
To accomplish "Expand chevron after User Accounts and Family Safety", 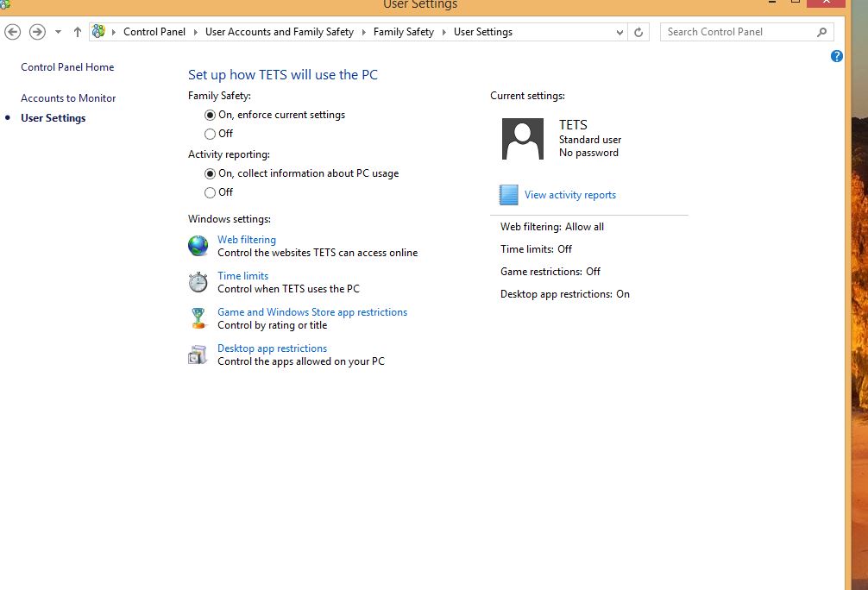I will click(x=364, y=32).
